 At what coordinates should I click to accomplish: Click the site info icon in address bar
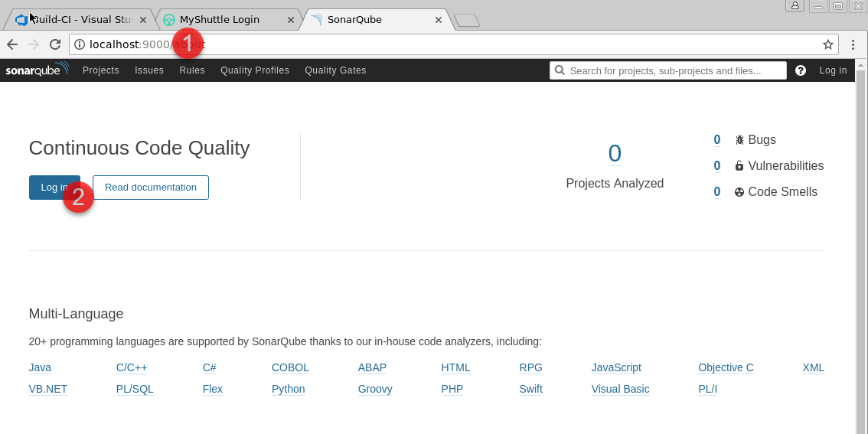[x=80, y=44]
